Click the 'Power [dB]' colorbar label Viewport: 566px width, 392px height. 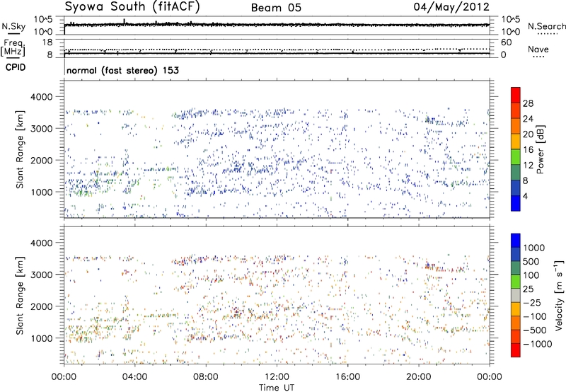click(x=540, y=149)
